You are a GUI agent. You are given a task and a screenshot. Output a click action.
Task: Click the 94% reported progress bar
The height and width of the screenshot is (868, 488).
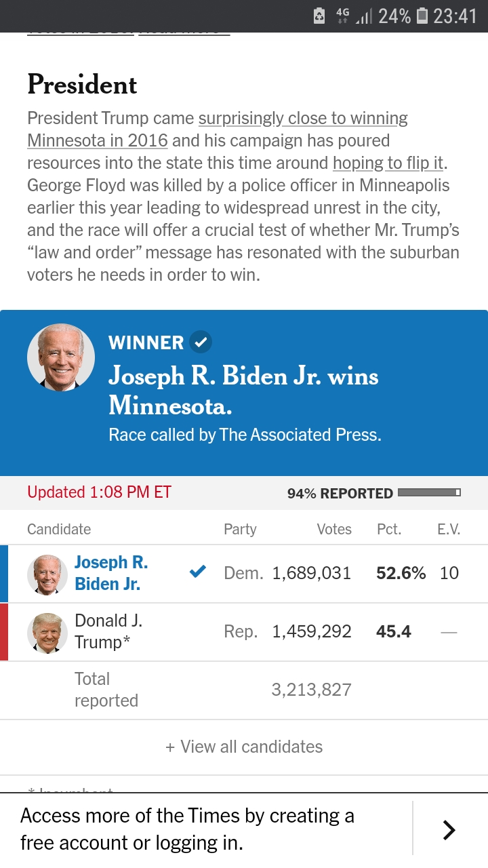(x=430, y=492)
